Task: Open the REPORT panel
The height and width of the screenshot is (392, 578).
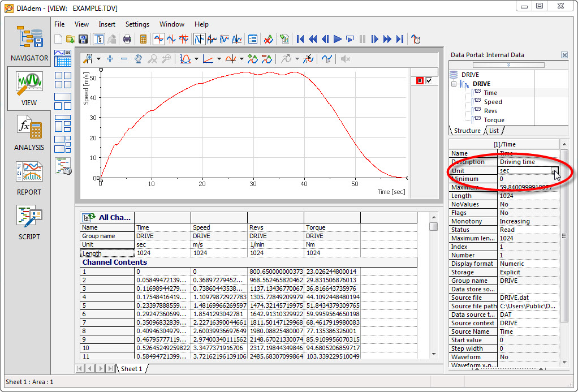Action: click(x=29, y=177)
